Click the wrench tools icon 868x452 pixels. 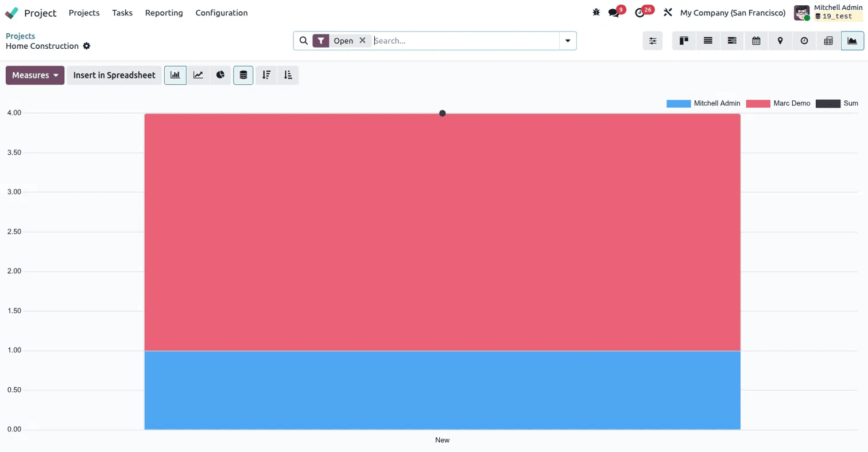pos(668,13)
